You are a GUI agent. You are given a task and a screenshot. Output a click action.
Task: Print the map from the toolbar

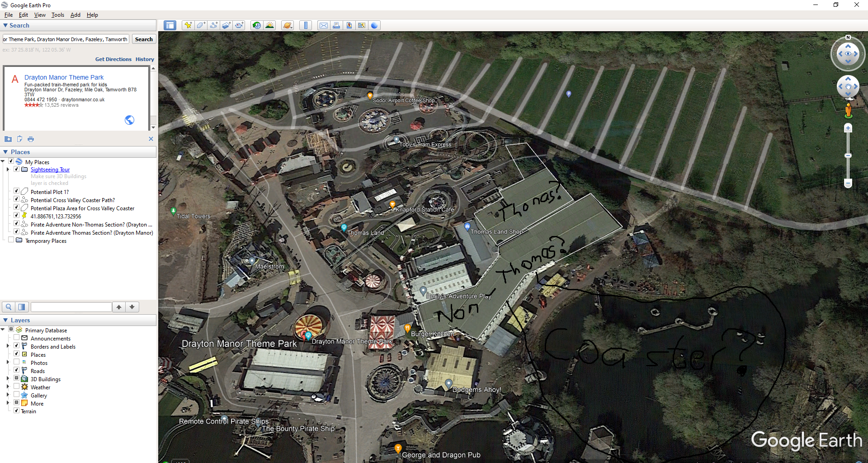click(336, 25)
